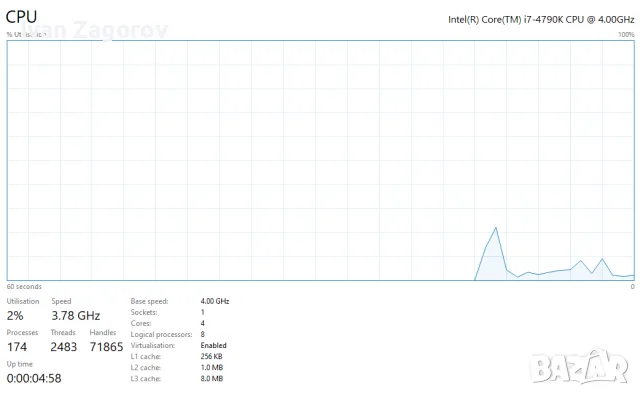
Task: Click the Cores label
Action: click(141, 323)
